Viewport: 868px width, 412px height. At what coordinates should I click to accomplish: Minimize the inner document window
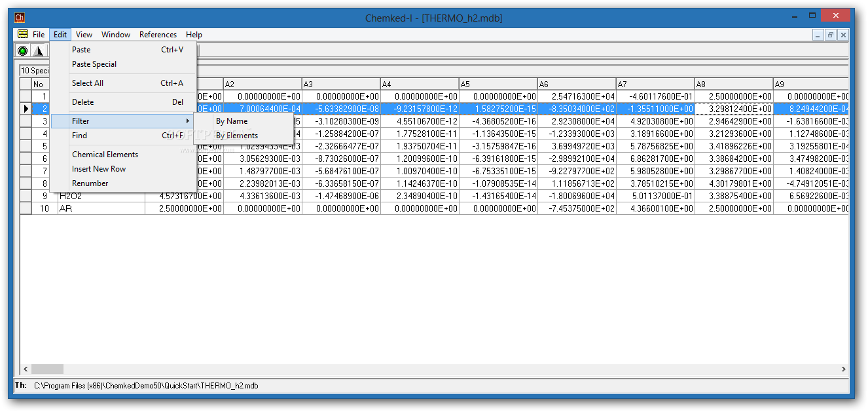(x=818, y=35)
